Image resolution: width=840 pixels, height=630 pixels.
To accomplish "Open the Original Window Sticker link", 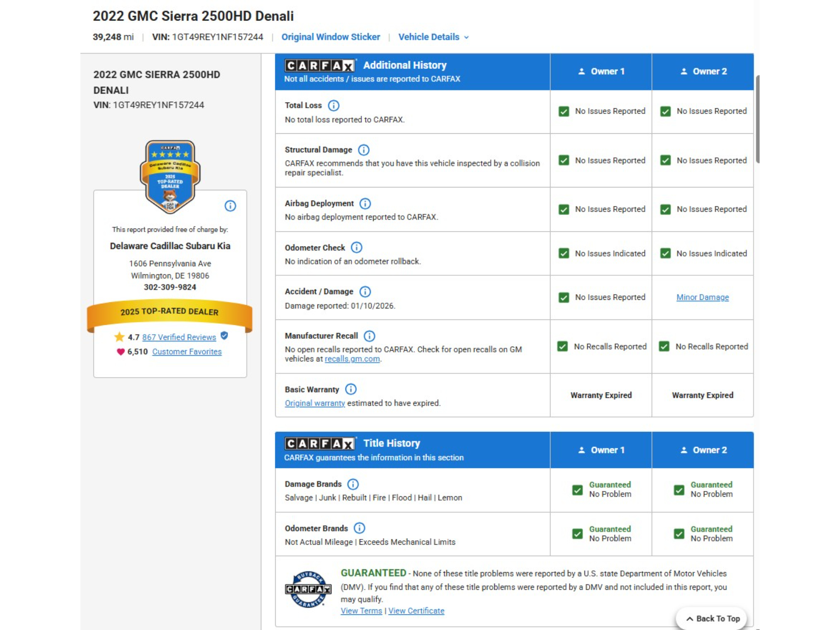I will pos(331,37).
